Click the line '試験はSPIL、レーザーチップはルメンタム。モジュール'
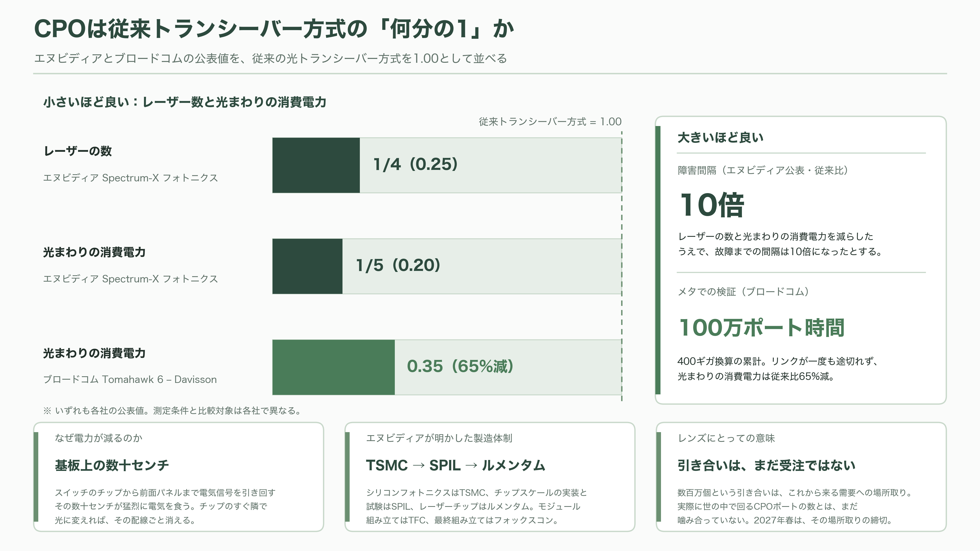 click(473, 507)
